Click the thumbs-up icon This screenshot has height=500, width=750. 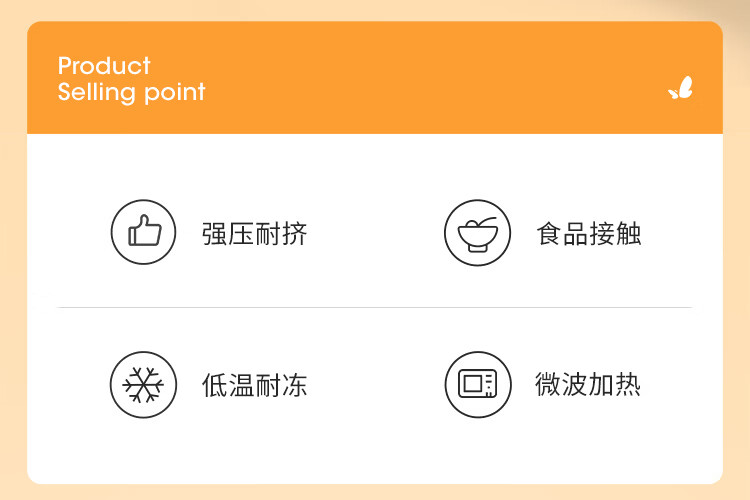pos(143,233)
